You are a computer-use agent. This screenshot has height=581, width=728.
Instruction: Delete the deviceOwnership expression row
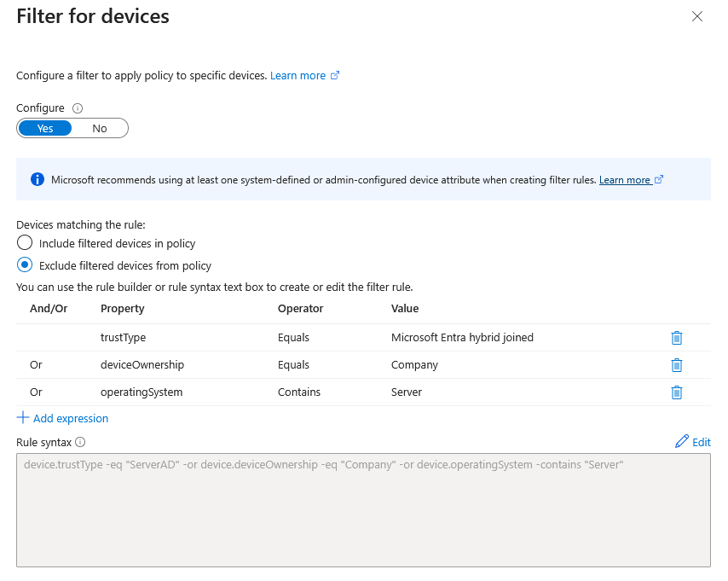pos(677,365)
